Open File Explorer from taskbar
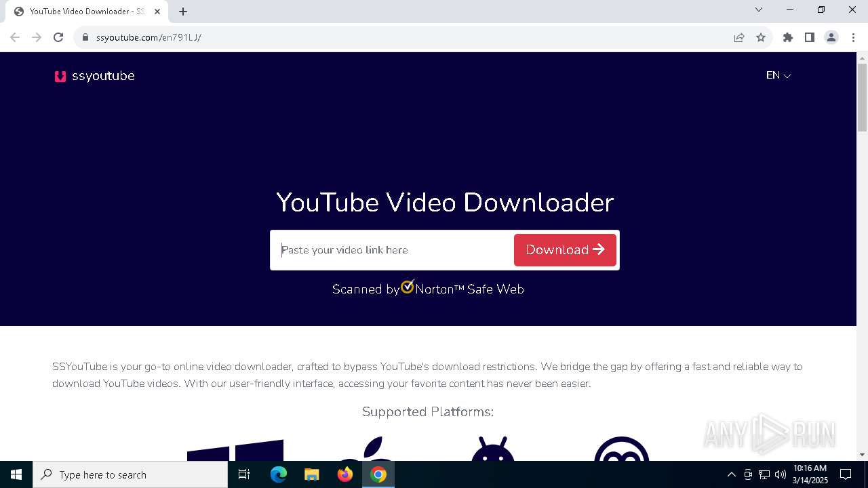The width and height of the screenshot is (868, 488). click(311, 474)
